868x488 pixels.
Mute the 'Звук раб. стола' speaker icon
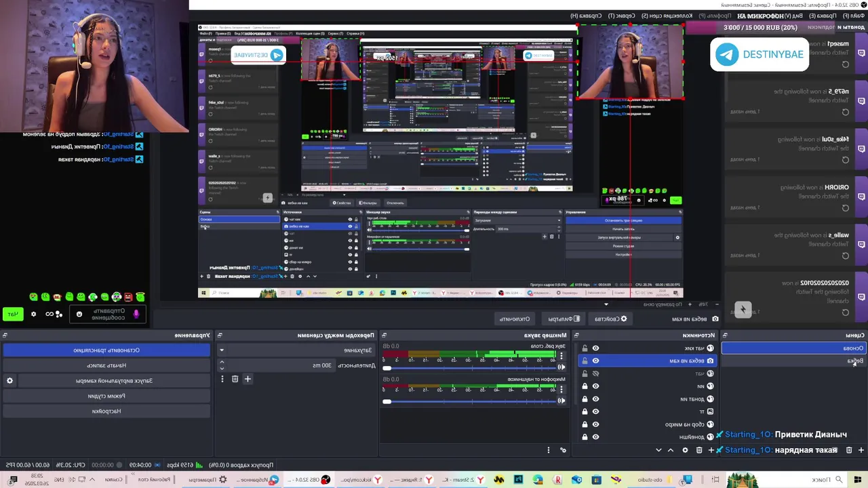(x=561, y=367)
